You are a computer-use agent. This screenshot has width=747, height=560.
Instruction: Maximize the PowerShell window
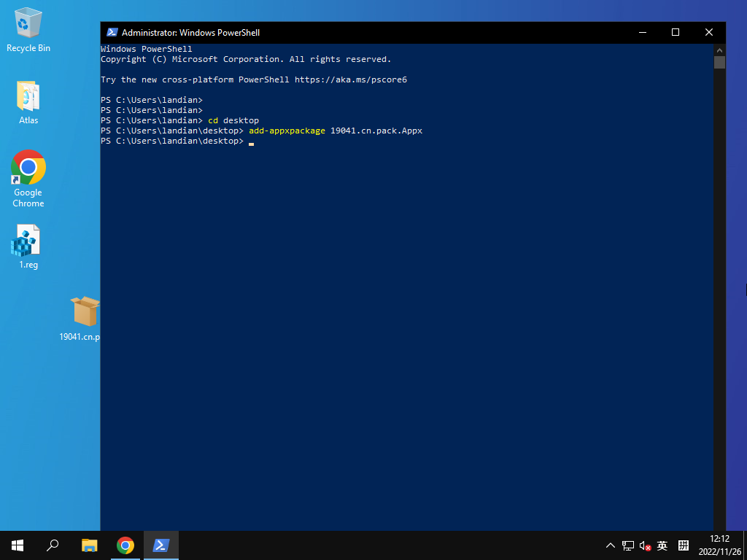coord(676,32)
